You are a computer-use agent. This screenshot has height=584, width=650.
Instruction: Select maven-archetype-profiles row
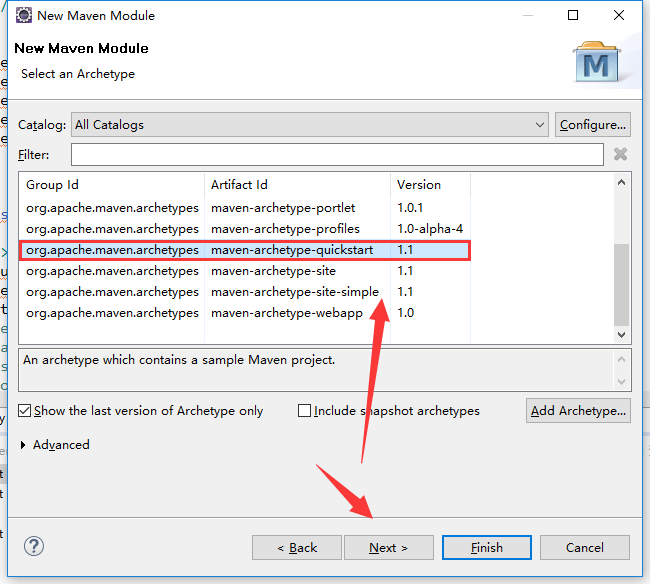[245, 229]
